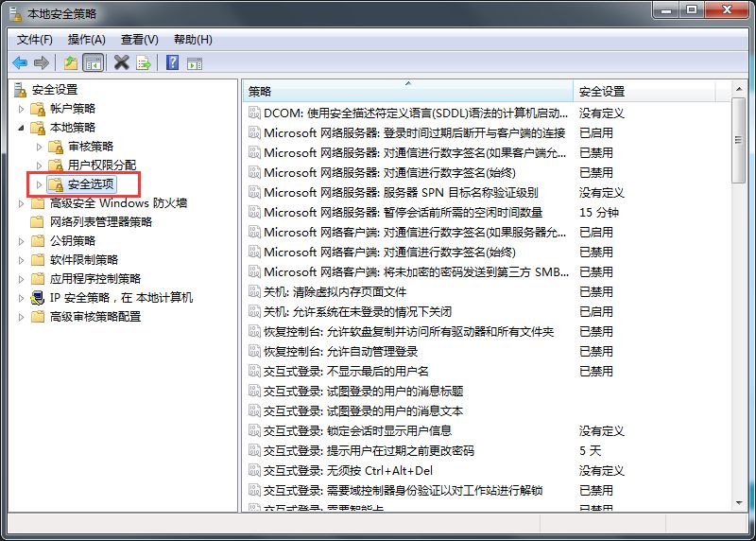Click the IP 安全策略 computer icon

(x=38, y=298)
